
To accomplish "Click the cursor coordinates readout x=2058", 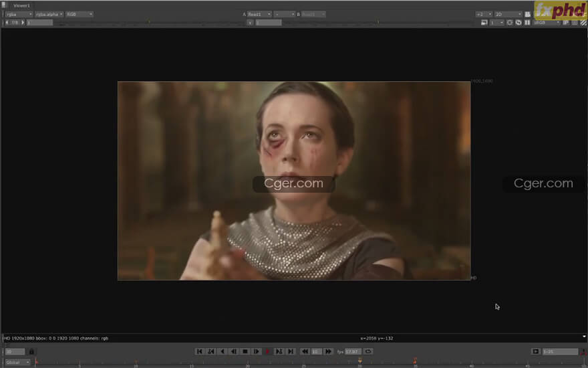I will click(376, 339).
